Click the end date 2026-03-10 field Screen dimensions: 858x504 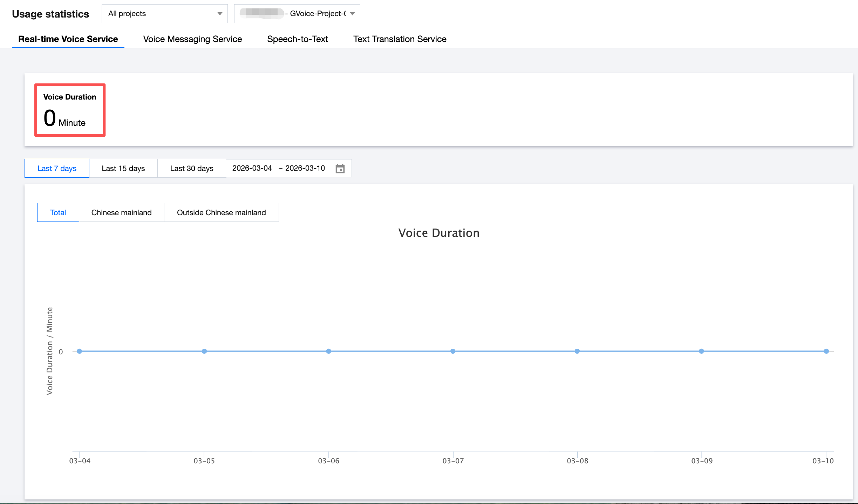(305, 168)
